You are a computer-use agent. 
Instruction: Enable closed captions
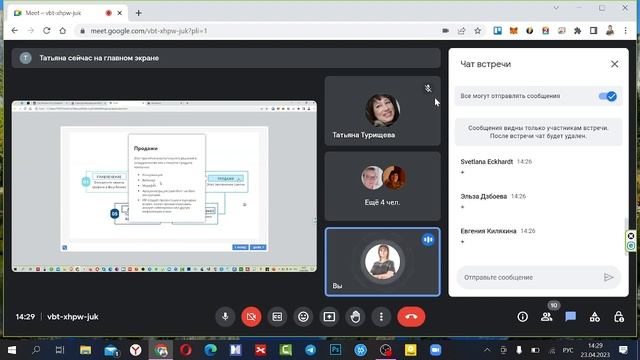click(x=277, y=317)
